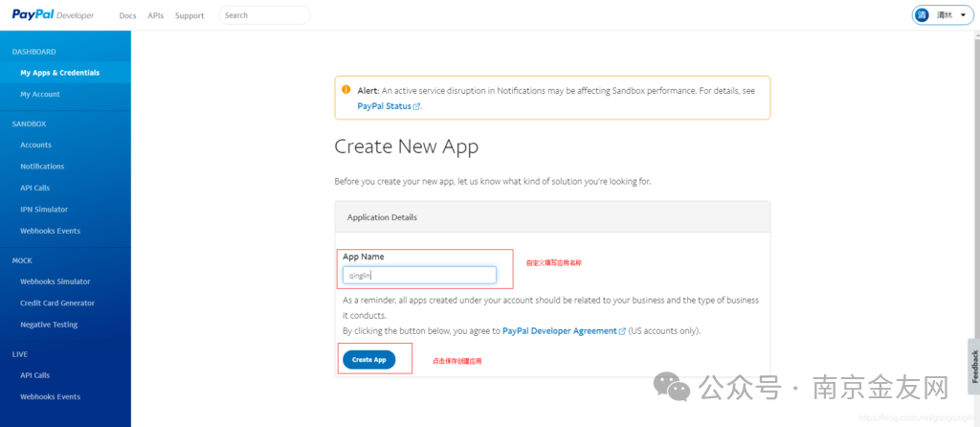Screen dimensions: 980x427
Task: Open the account dropdown arrow
Action: (962, 15)
